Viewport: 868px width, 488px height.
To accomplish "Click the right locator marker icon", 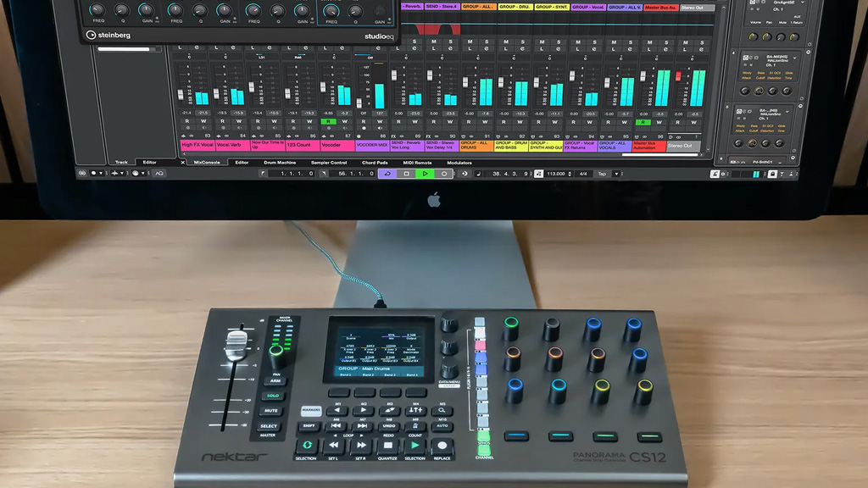I will tap(324, 174).
